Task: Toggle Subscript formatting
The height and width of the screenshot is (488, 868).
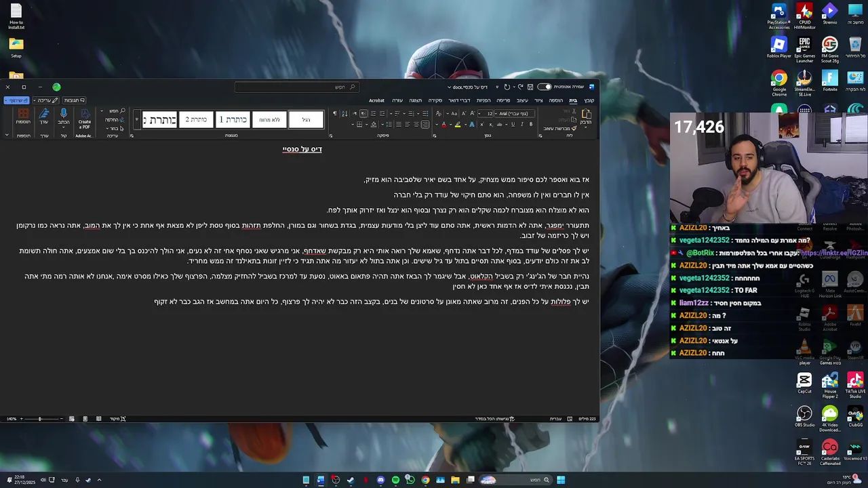Action: coord(491,125)
